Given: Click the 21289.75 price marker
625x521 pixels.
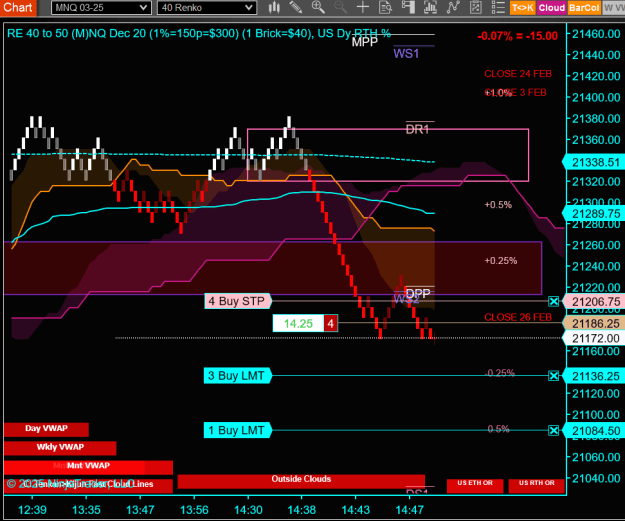Looking at the screenshot, I should [x=596, y=214].
